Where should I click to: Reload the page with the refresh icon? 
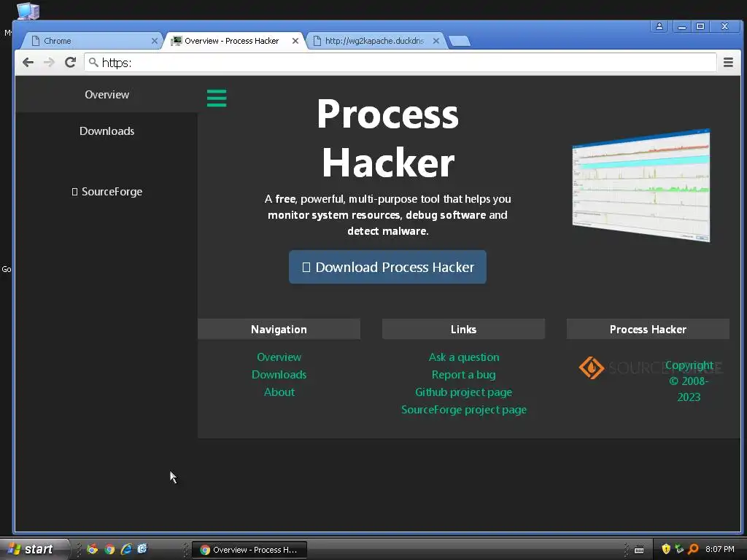[x=71, y=63]
